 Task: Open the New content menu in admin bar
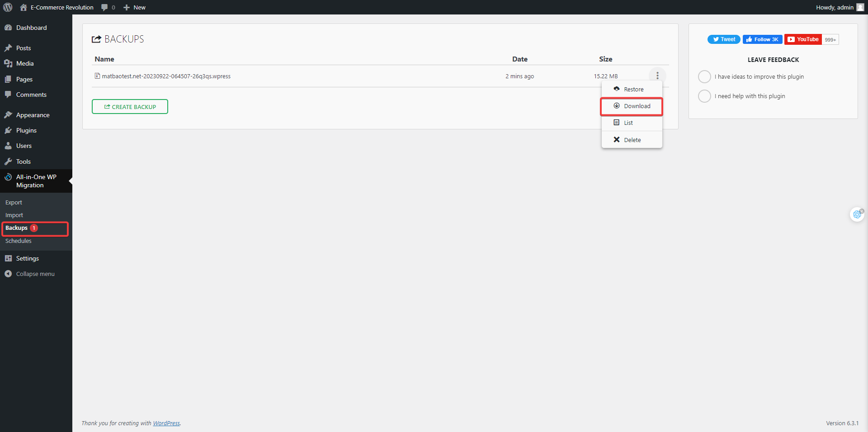[135, 7]
